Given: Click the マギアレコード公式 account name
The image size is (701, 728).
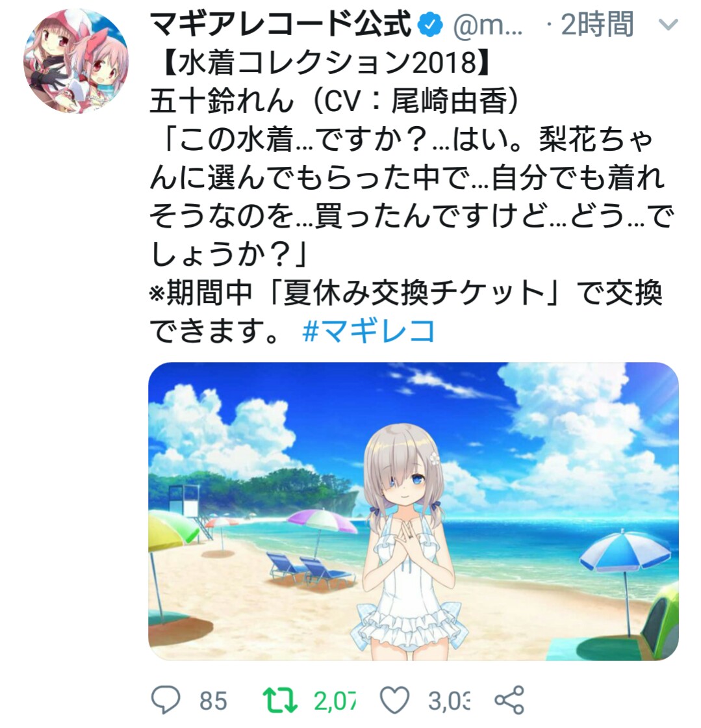Looking at the screenshot, I should pos(281,24).
